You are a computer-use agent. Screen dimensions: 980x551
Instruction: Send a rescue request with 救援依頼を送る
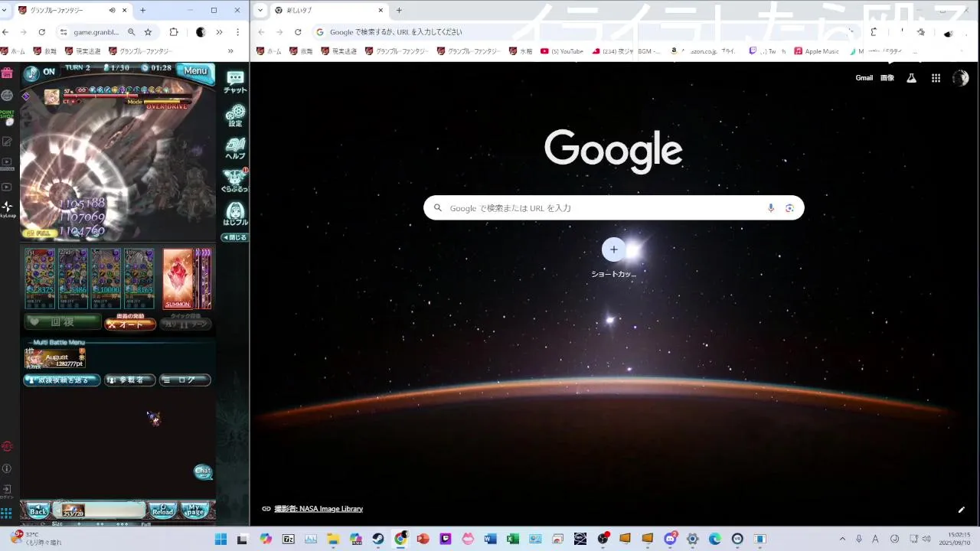[62, 380]
